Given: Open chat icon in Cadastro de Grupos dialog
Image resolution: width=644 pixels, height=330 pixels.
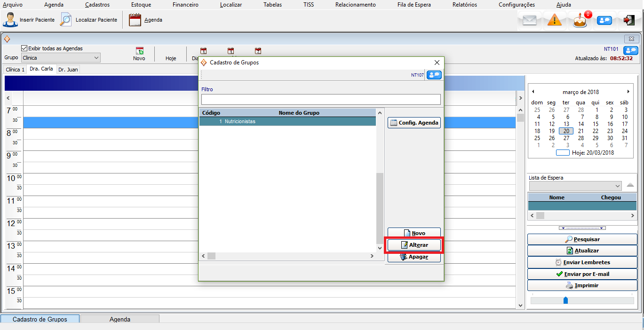Looking at the screenshot, I should [433, 75].
